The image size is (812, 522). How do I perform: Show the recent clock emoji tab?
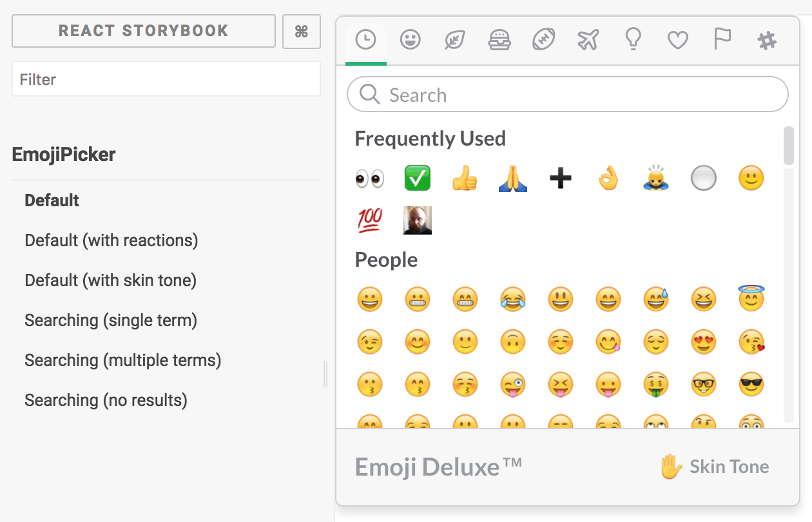365,41
